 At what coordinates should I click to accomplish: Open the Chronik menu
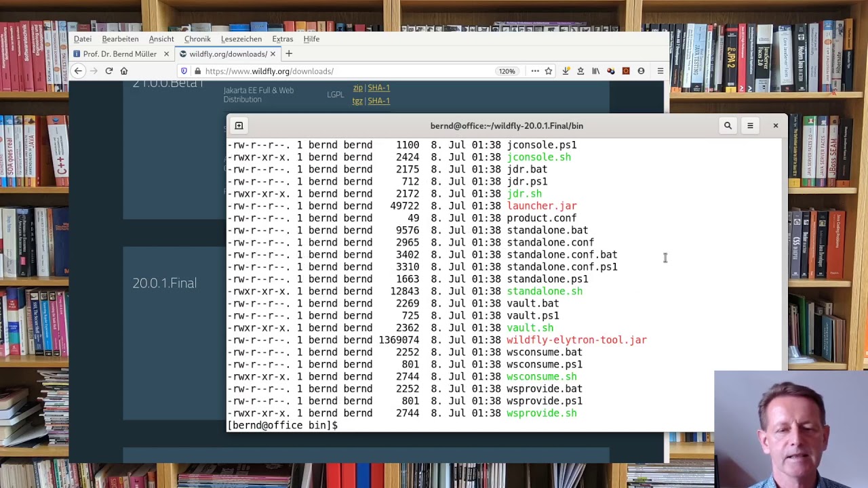click(197, 39)
